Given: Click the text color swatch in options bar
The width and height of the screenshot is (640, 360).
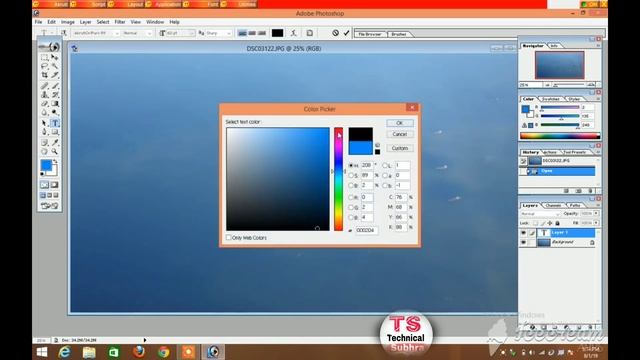Looking at the screenshot, I should 278,33.
